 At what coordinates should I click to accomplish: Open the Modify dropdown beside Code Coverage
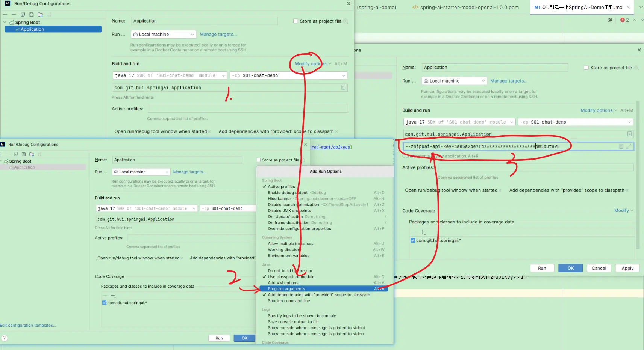point(623,211)
